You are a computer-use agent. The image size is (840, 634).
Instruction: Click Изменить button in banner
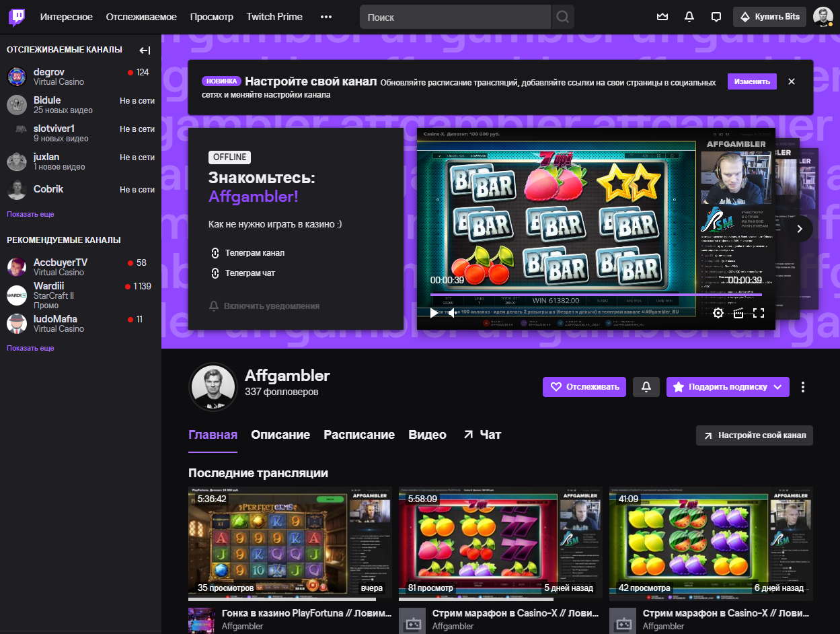(x=752, y=81)
